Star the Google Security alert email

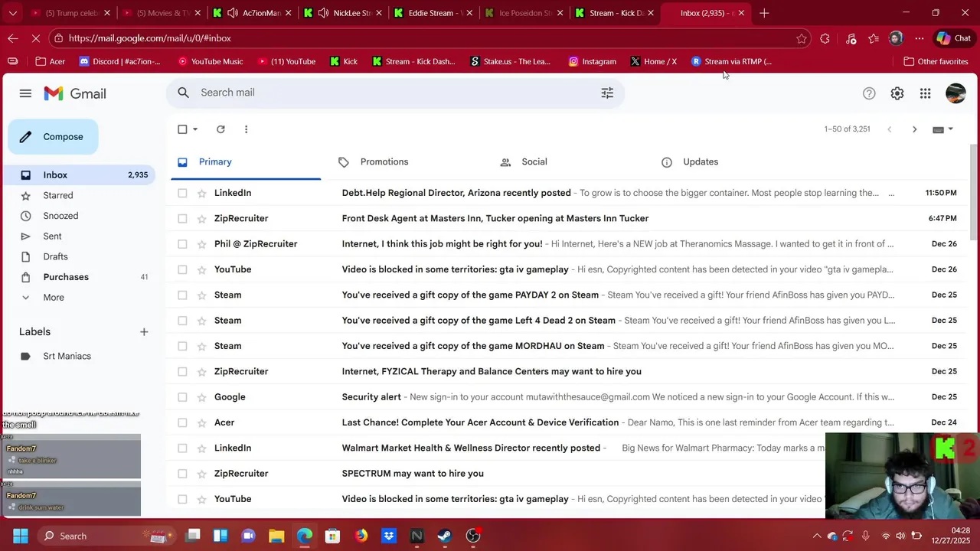[202, 397]
